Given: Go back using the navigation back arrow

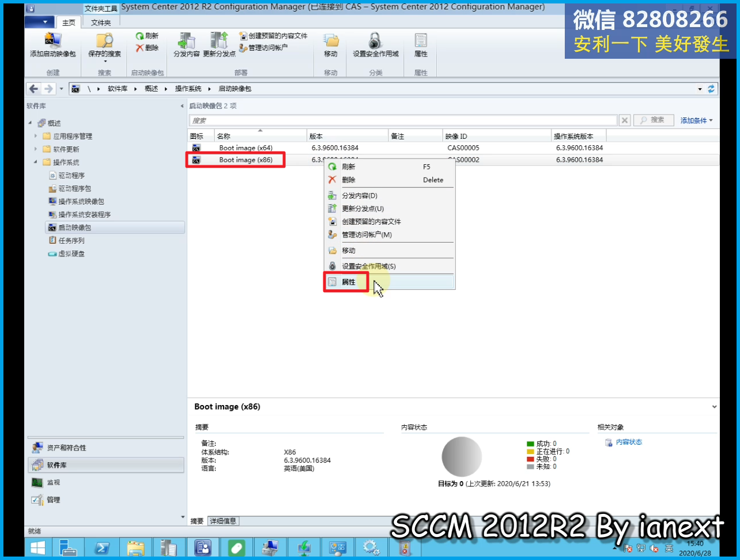Looking at the screenshot, I should (x=33, y=89).
